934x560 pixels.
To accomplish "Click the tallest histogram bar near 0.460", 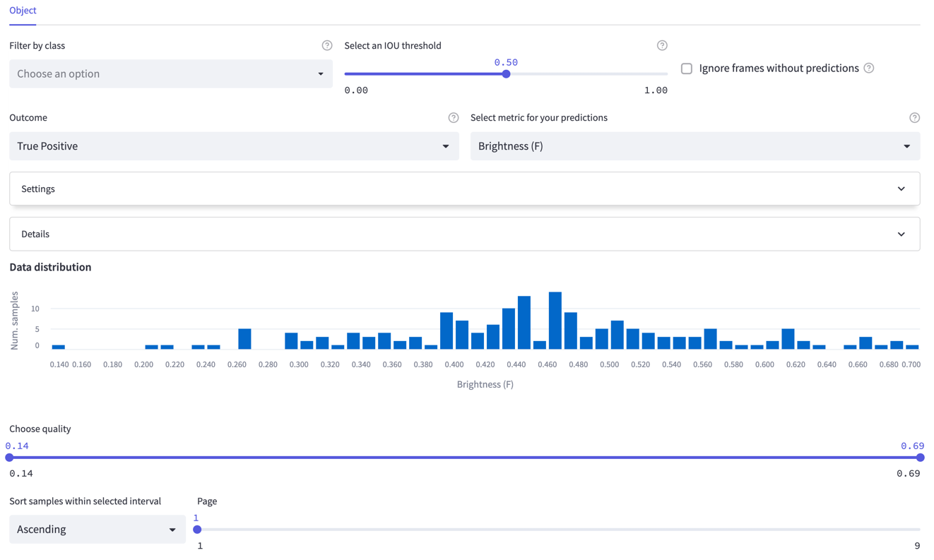I will pyautogui.click(x=555, y=321).
